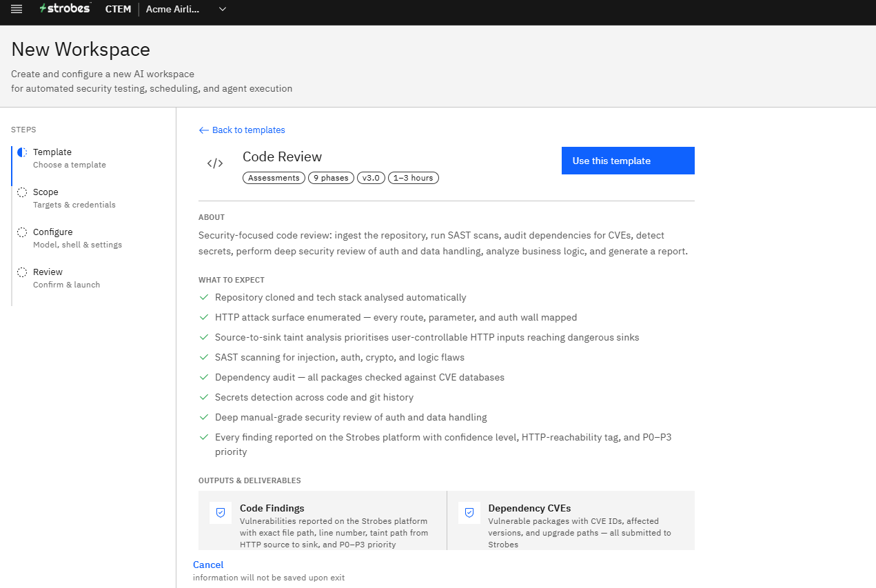The image size is (876, 588).
Task: Click checkmark next to Repository cloned item
Action: (x=203, y=297)
